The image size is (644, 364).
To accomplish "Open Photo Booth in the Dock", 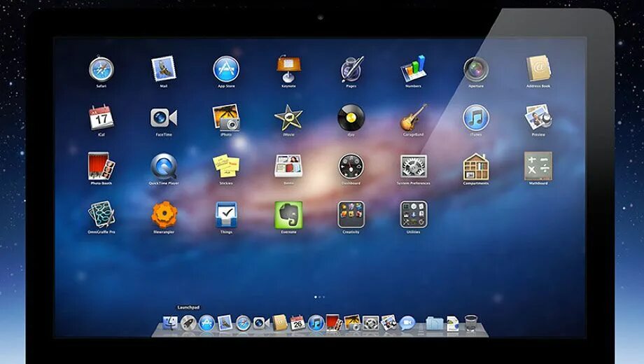I will point(334,323).
